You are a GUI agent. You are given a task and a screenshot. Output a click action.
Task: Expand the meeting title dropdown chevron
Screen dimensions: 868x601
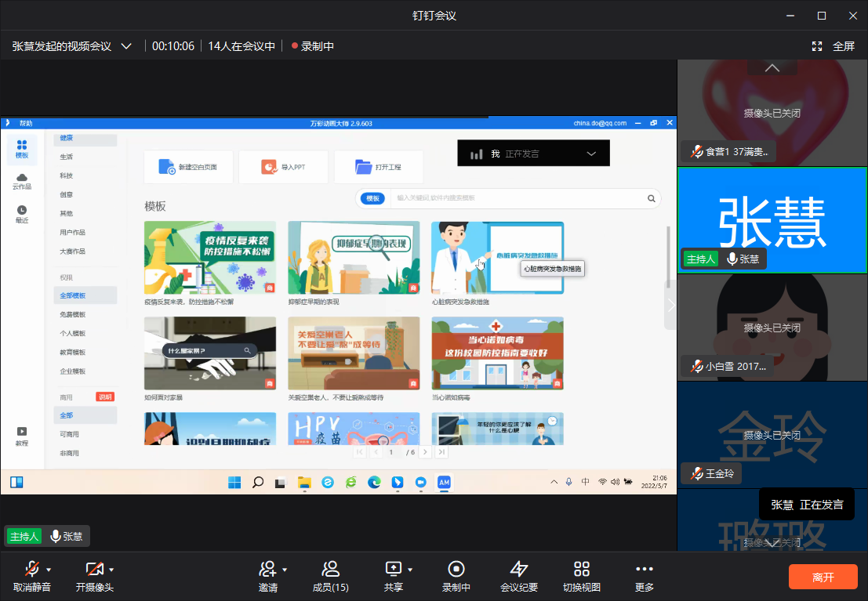126,46
